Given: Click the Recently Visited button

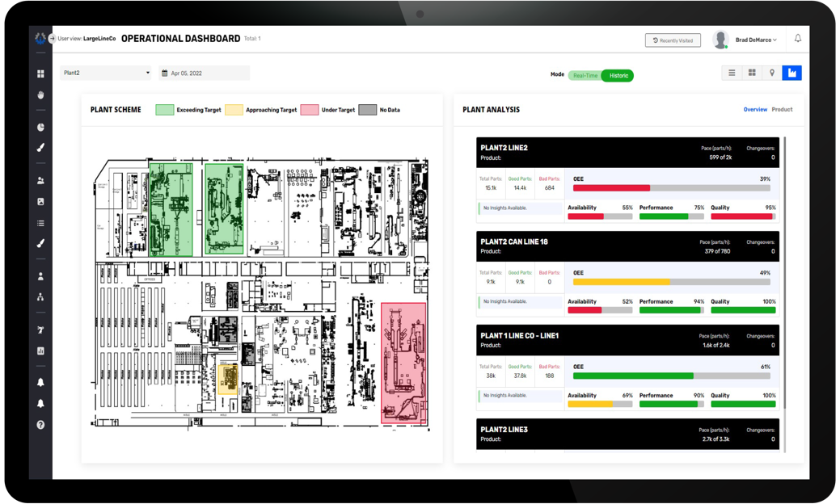Looking at the screenshot, I should [673, 40].
